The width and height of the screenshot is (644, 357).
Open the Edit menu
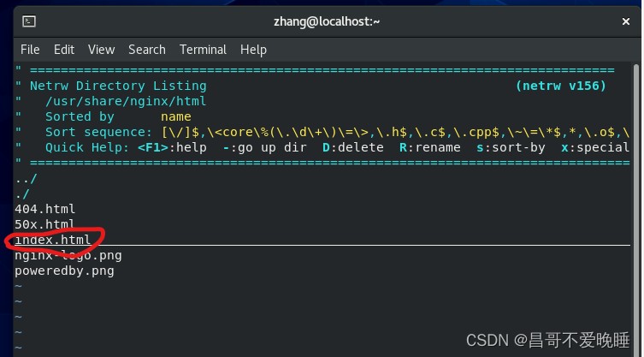click(x=64, y=50)
